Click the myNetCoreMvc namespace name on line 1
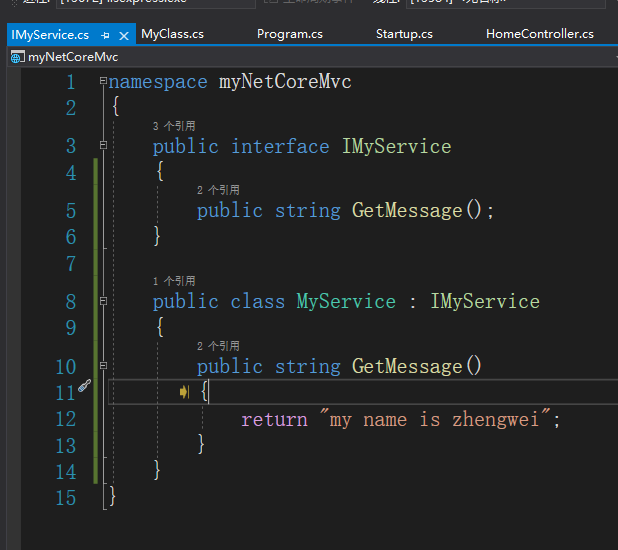This screenshot has width=618, height=550. [285, 82]
